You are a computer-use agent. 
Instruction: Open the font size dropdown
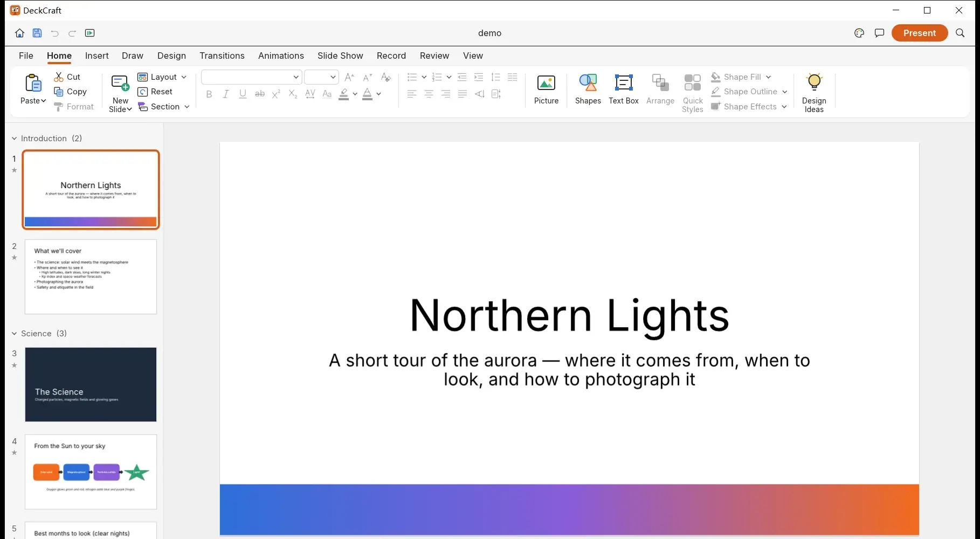(333, 77)
